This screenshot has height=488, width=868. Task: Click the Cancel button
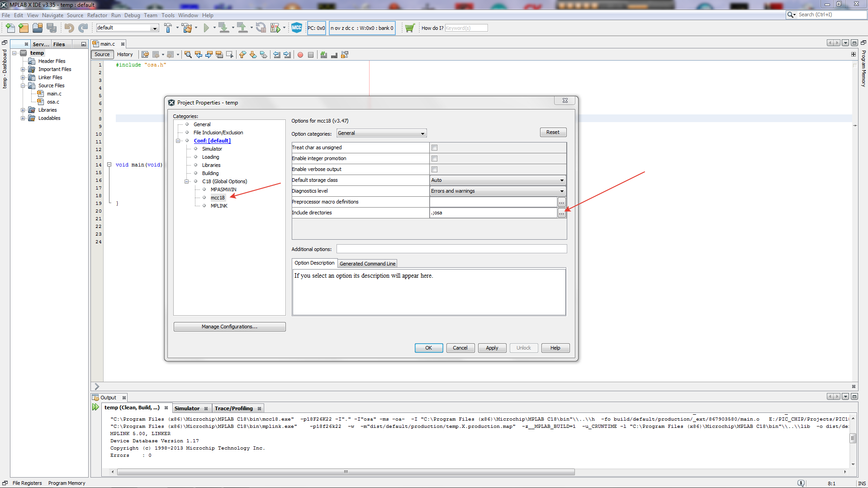[460, 348]
